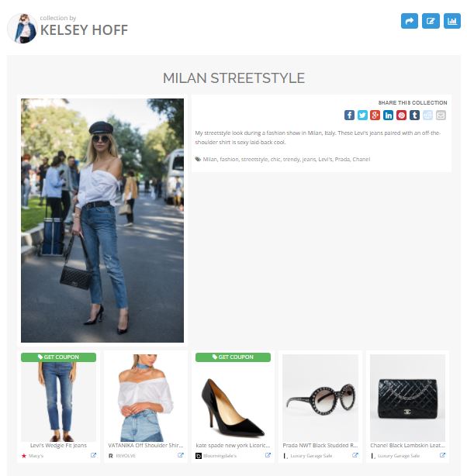Share collection on Tumblr

click(x=414, y=115)
